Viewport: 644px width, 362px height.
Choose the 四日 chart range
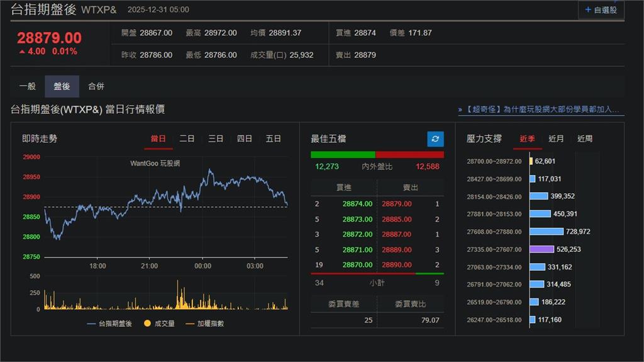coord(245,139)
